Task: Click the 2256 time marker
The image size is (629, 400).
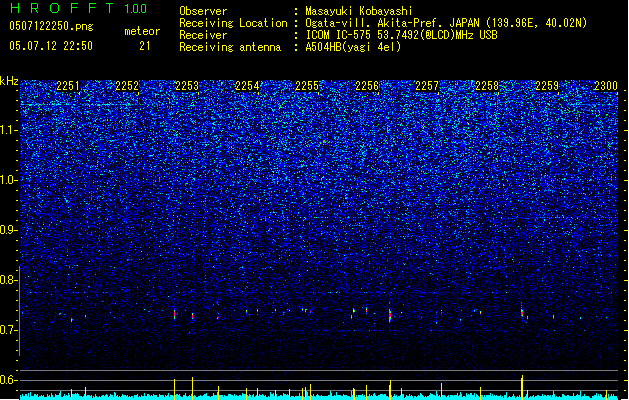Action: pos(367,86)
